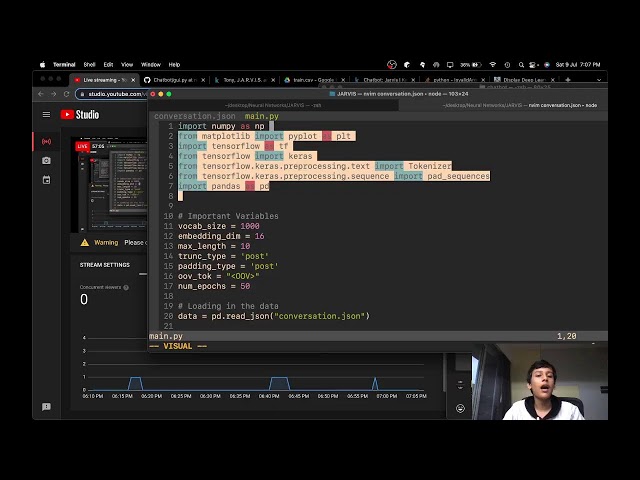
Task: Click the main.py name in nvim status line
Action: (166, 336)
